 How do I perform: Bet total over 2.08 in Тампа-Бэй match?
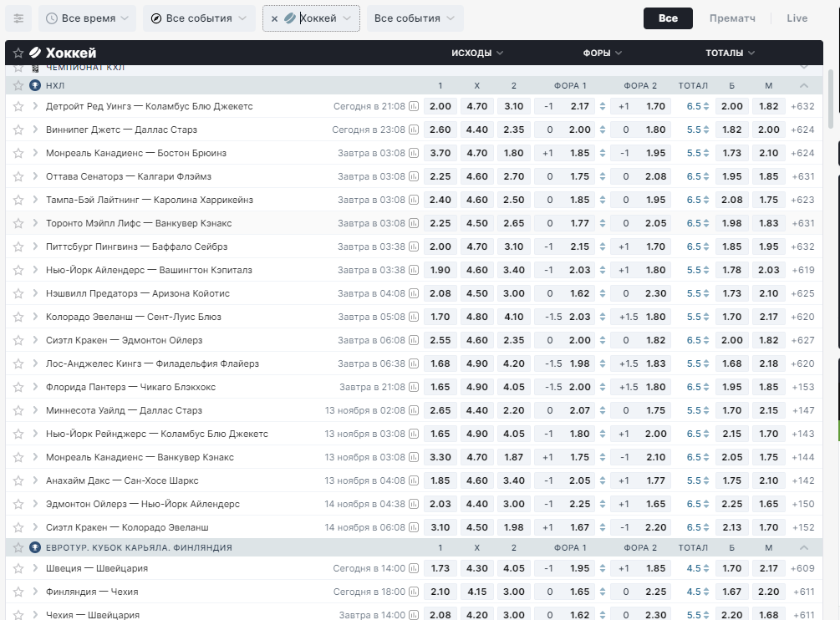[732, 200]
